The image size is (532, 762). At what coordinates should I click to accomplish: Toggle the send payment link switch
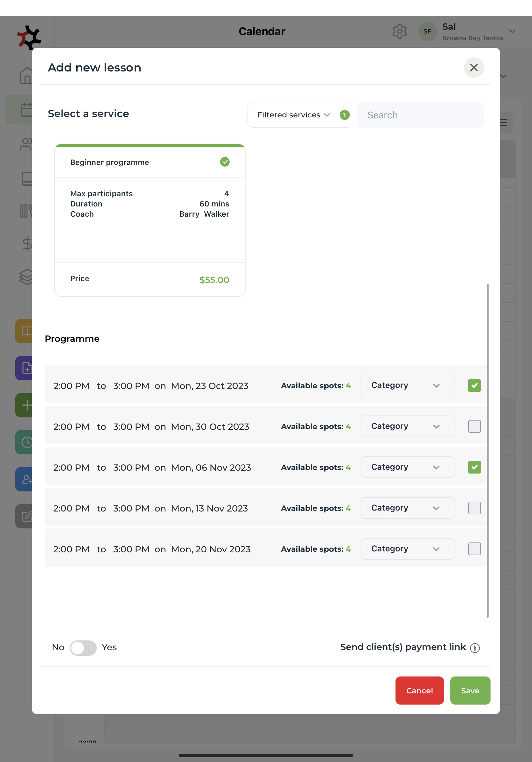(x=83, y=647)
